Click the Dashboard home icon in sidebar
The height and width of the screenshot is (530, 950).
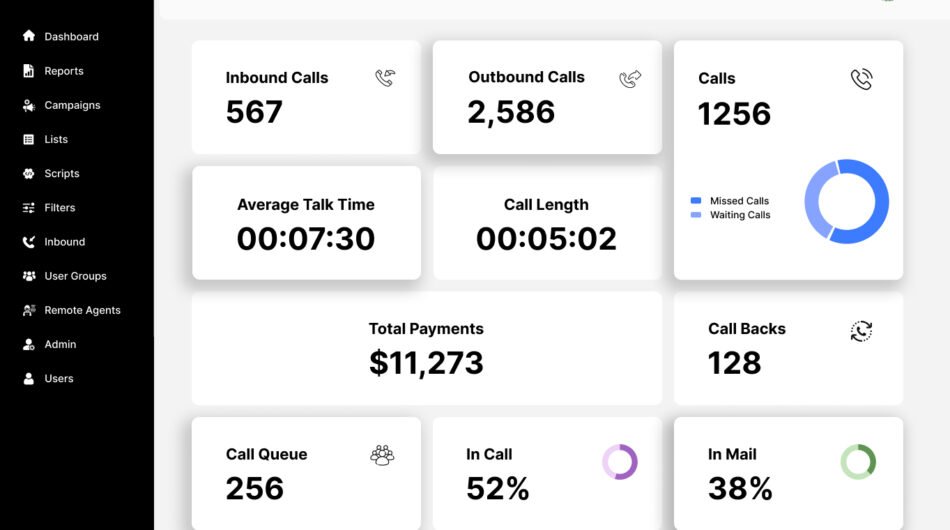tap(29, 36)
